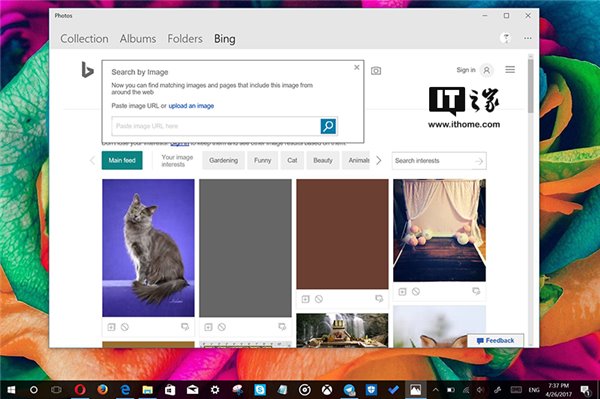Focus the Paste image URL field
The image size is (600, 399).
(216, 126)
